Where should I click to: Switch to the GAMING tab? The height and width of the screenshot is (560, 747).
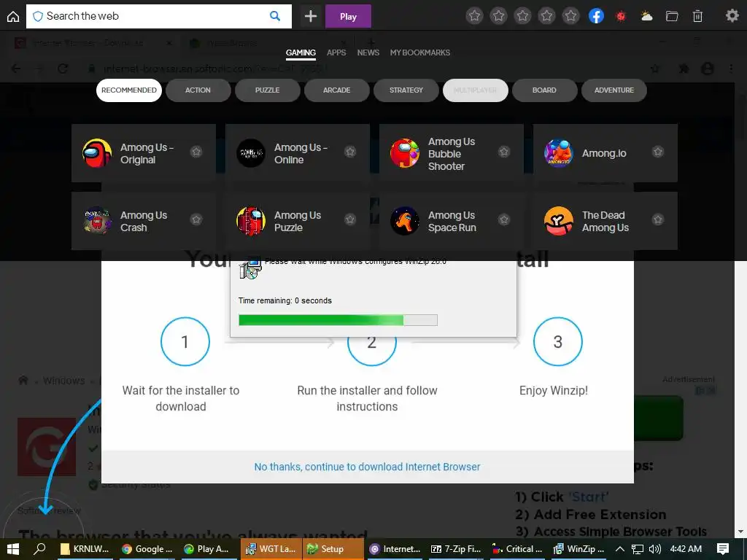pyautogui.click(x=301, y=52)
